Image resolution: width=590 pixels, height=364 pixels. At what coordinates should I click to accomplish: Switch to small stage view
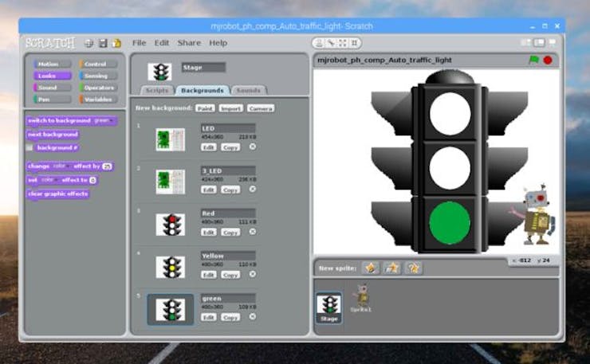(x=525, y=42)
